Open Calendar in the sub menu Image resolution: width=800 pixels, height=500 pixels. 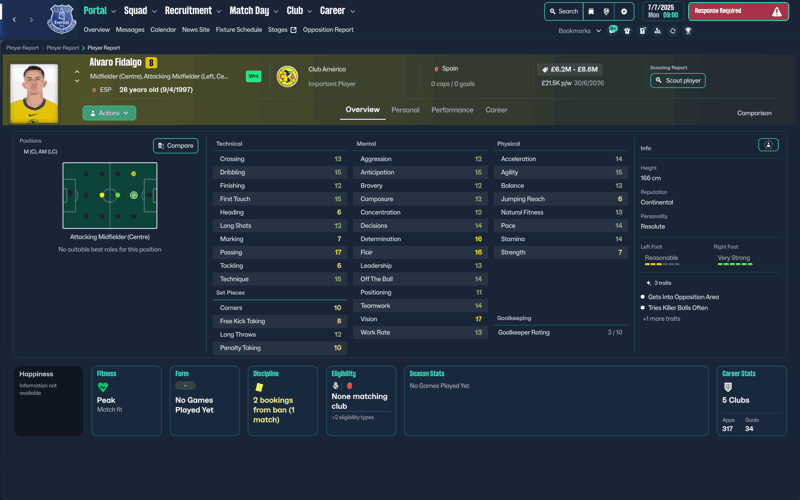coord(163,30)
